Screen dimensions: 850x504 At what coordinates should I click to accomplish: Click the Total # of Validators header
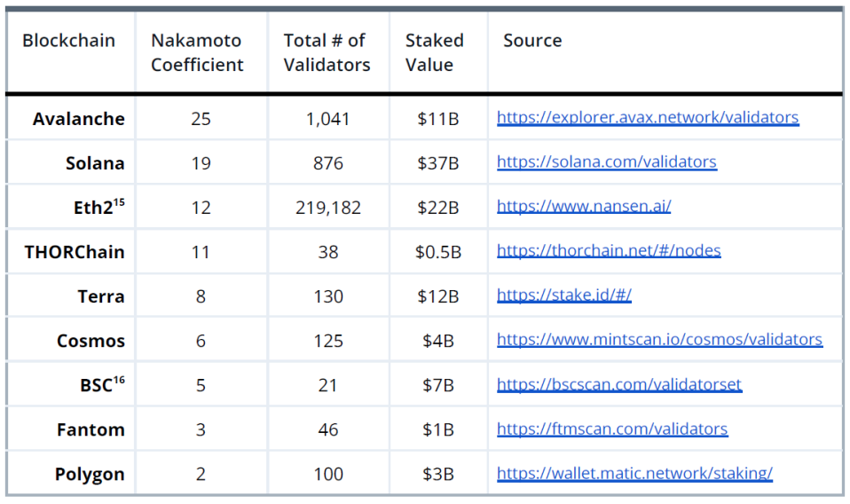pyautogui.click(x=327, y=52)
